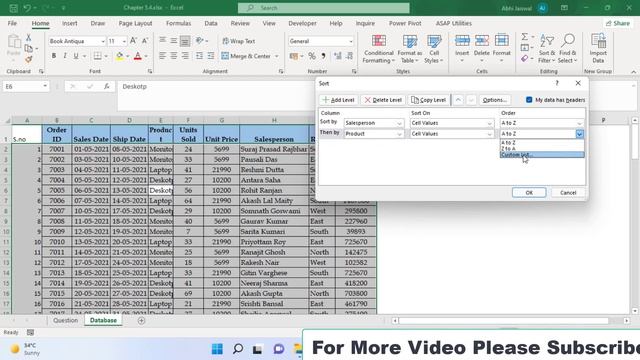Click the search box in title bar
The width and height of the screenshot is (640, 360).
pyautogui.click(x=324, y=8)
